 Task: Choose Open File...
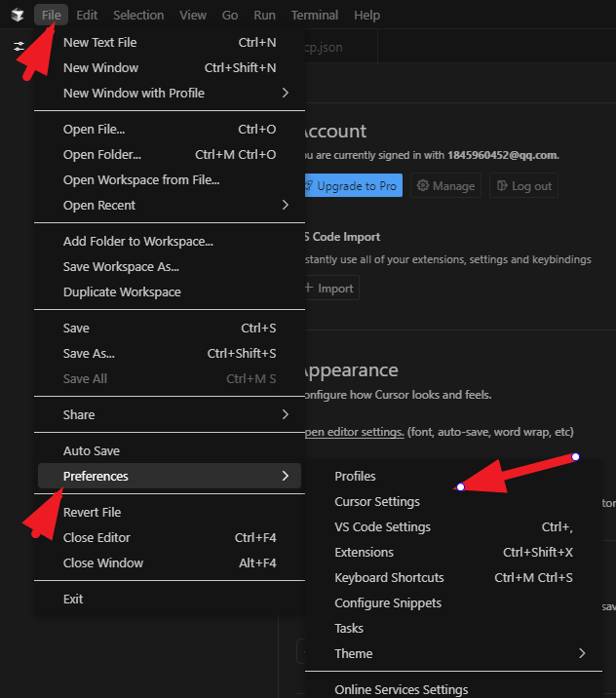(170, 129)
